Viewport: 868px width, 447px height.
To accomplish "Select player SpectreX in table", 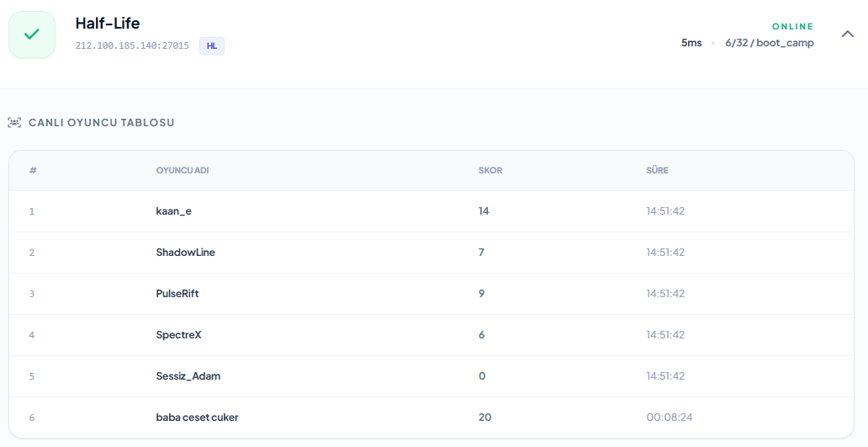I will point(179,335).
